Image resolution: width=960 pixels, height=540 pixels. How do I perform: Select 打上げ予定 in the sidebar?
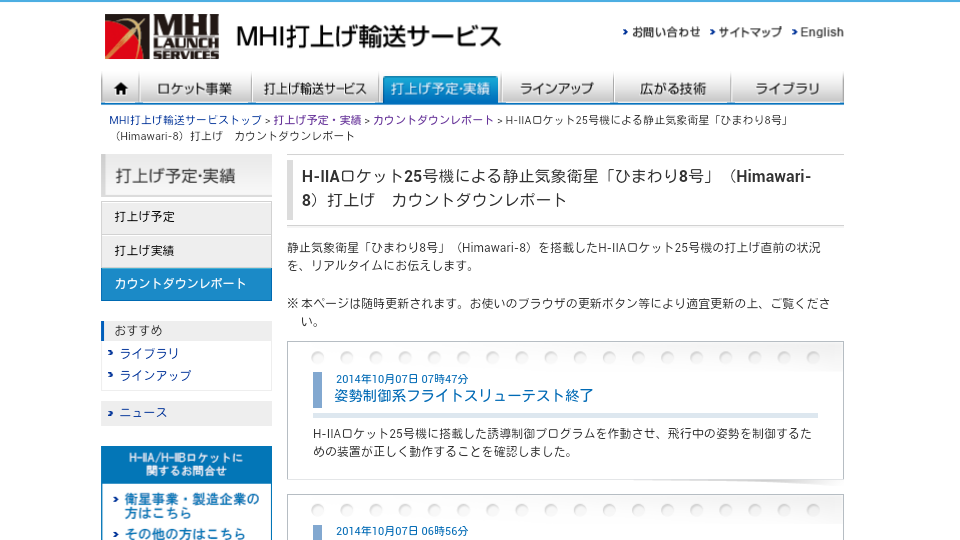[x=186, y=217]
